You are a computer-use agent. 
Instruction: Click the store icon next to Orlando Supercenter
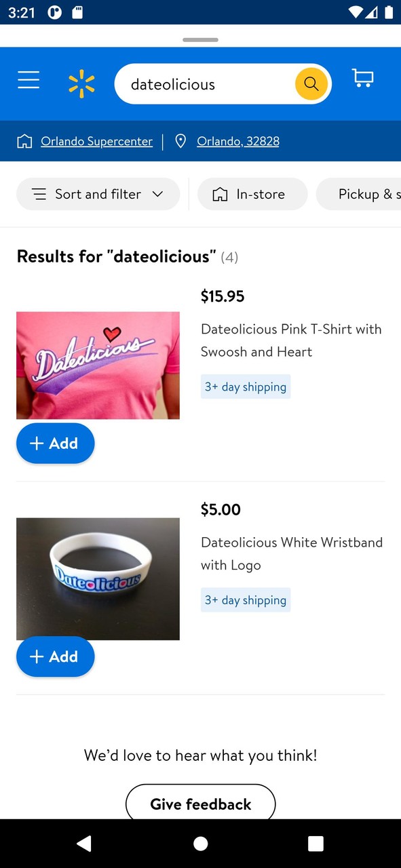pyautogui.click(x=24, y=141)
